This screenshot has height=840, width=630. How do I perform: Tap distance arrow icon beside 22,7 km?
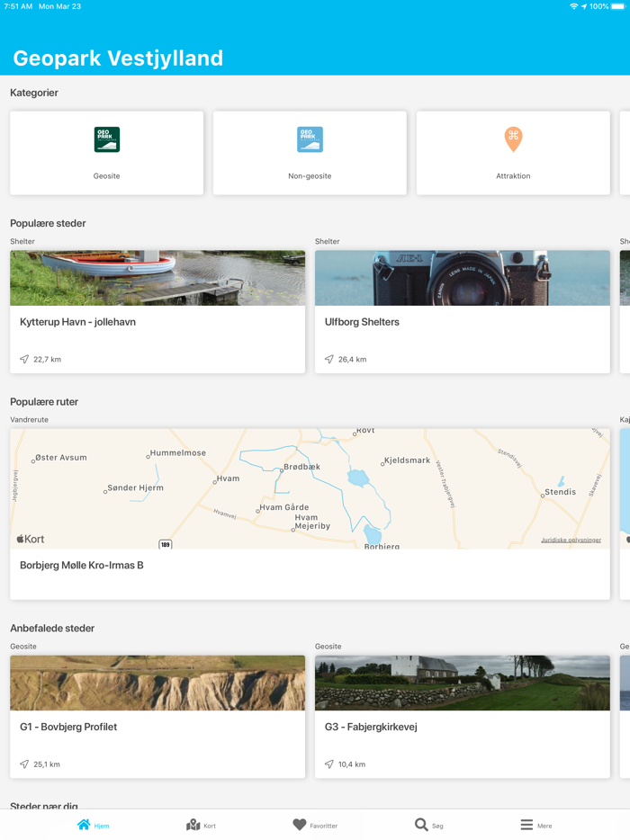pos(24,359)
